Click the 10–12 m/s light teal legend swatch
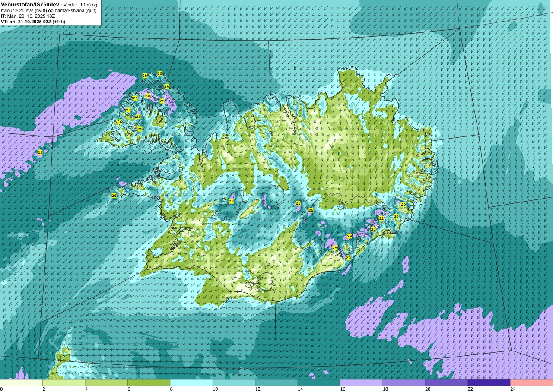 tap(234, 383)
